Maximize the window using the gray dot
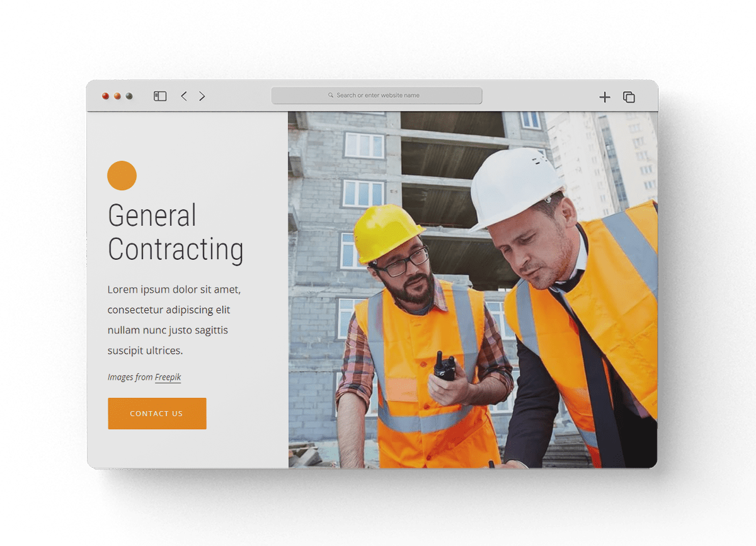The image size is (756, 546). point(129,96)
